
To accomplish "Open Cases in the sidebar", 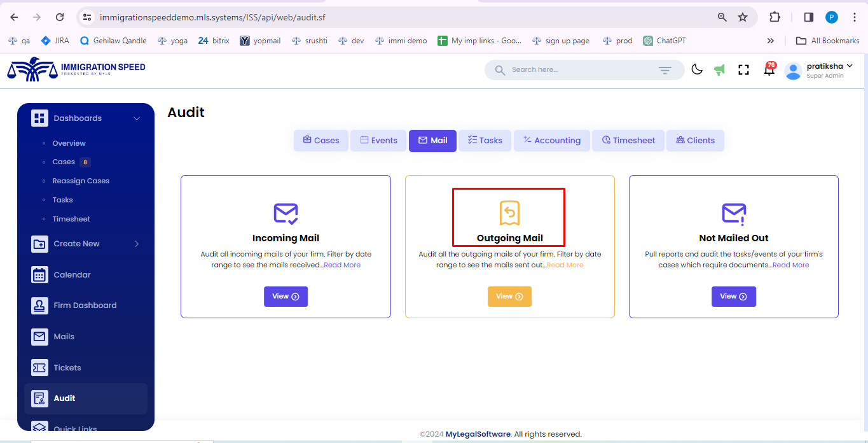I will point(64,162).
